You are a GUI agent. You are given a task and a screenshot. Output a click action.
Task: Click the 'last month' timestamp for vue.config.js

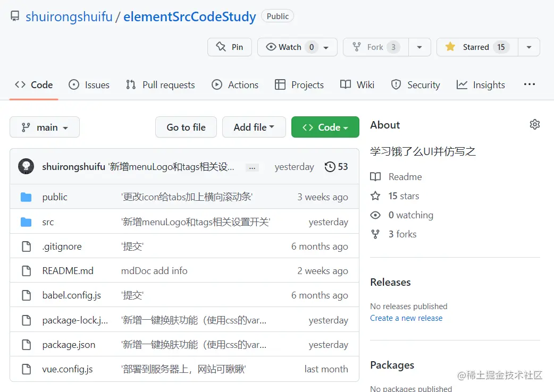click(326, 369)
